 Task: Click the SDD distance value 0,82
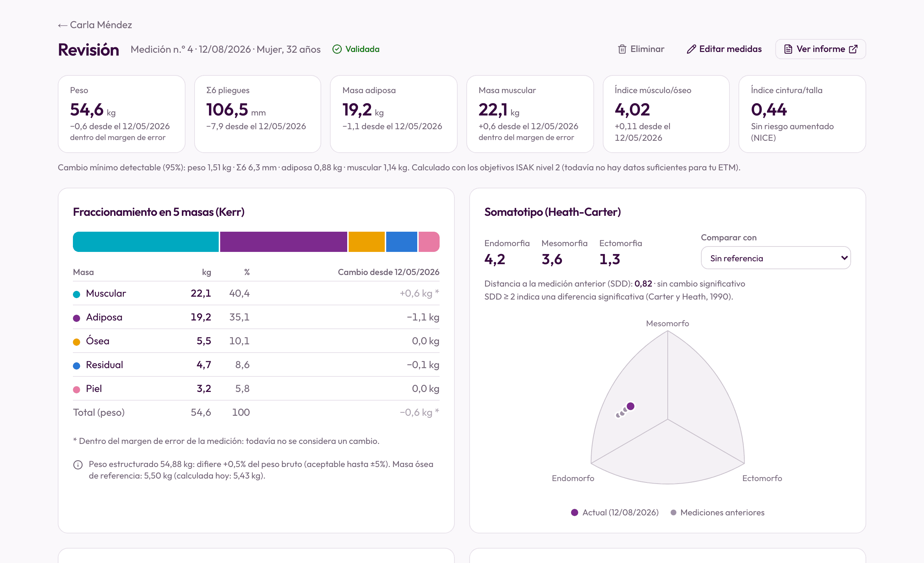[643, 284]
